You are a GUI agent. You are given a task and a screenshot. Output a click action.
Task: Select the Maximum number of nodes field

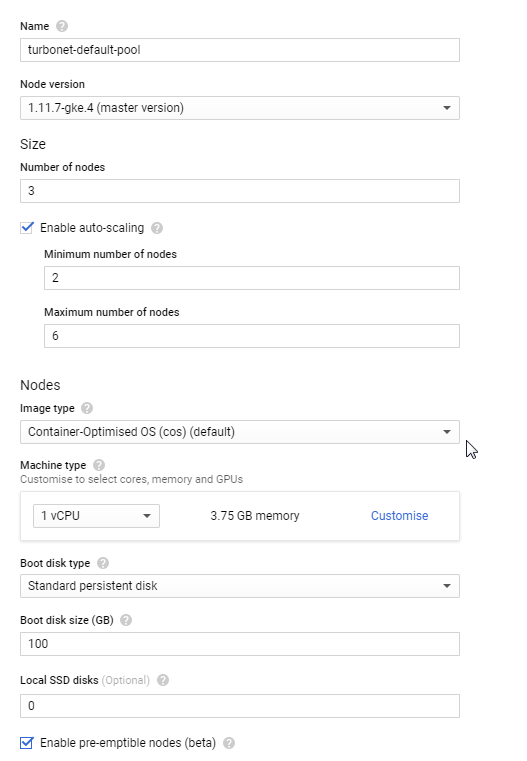252,336
